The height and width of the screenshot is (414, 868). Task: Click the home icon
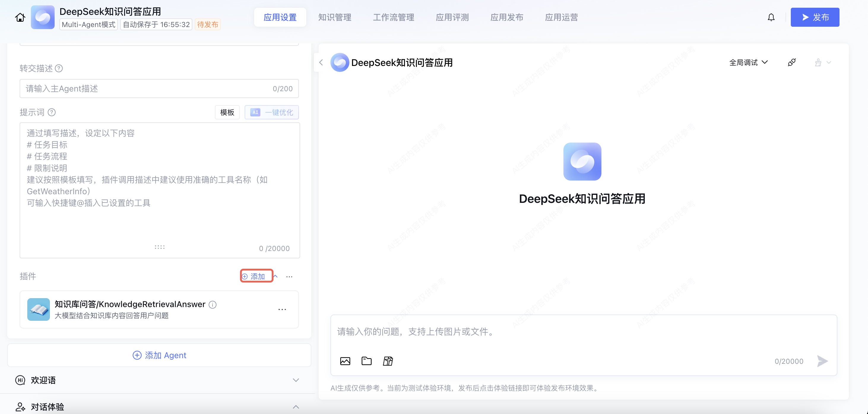click(20, 17)
